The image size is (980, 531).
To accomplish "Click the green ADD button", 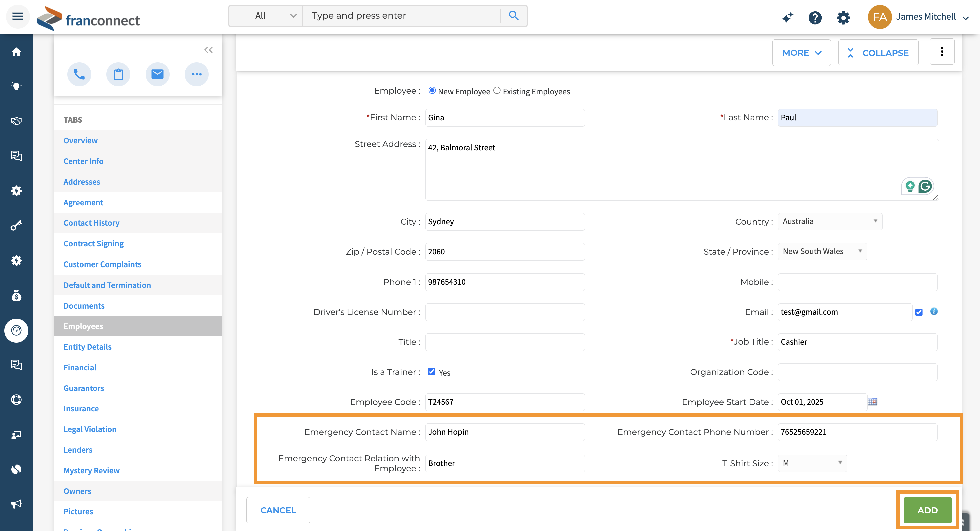I will coord(927,510).
